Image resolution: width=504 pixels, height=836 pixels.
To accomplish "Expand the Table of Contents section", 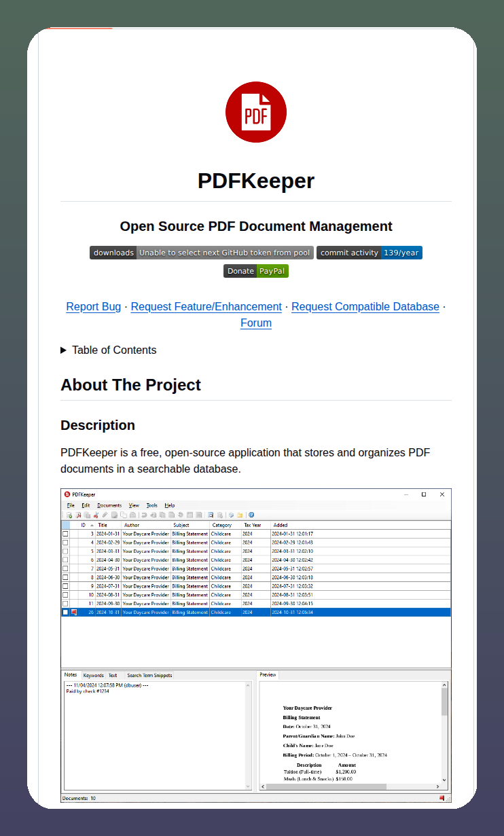I will pyautogui.click(x=109, y=350).
